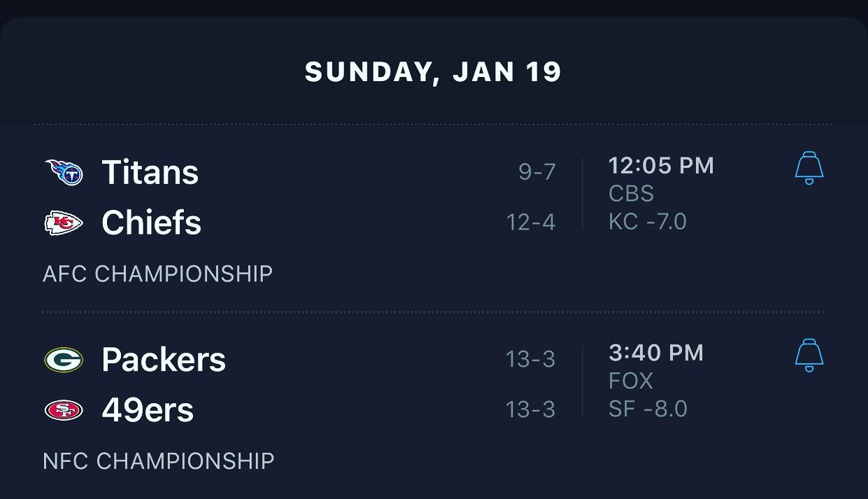868x499 pixels.
Task: Tap the Titans team logo
Action: tap(64, 172)
